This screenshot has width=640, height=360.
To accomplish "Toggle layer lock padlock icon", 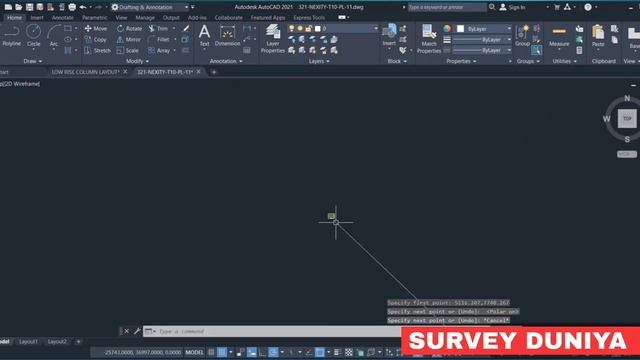I will pos(309,29).
